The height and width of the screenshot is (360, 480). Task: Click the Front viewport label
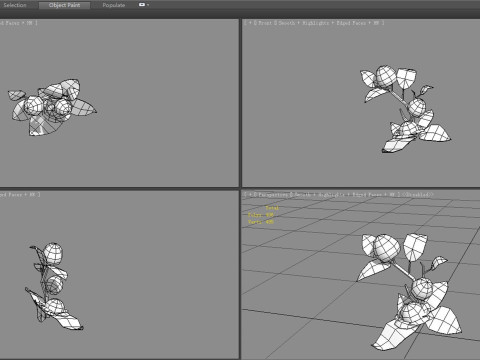coord(264,23)
